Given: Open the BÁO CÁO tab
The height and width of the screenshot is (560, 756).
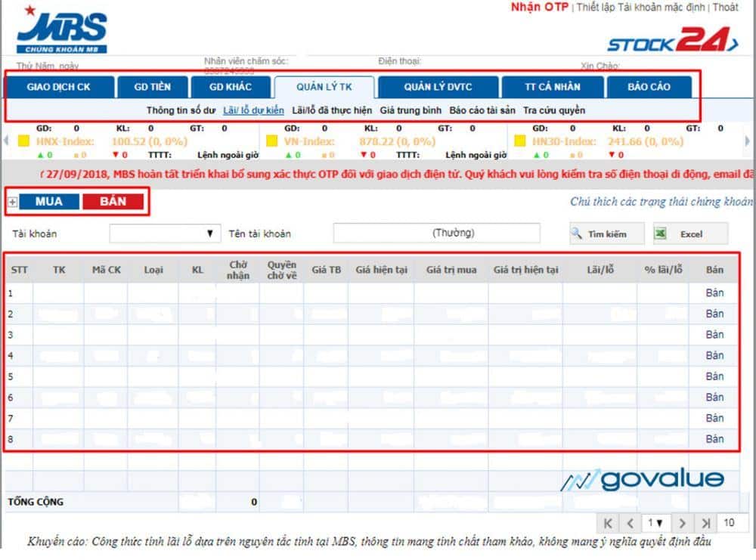Looking at the screenshot, I should tap(648, 87).
